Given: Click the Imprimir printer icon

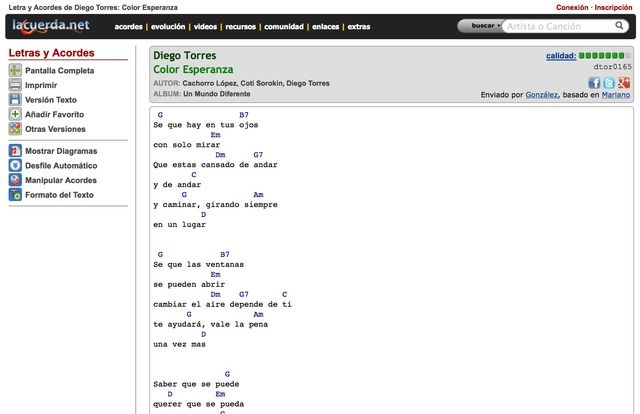Looking at the screenshot, I should pos(15,85).
